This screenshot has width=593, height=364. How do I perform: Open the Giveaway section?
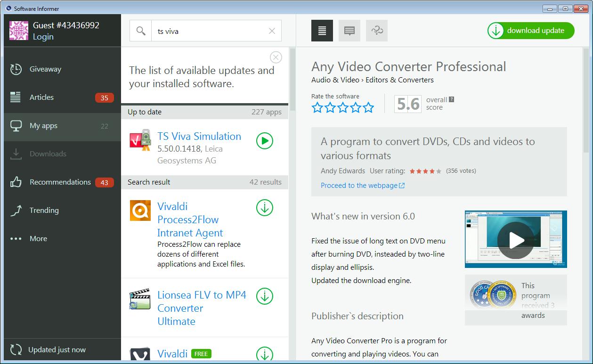point(45,69)
